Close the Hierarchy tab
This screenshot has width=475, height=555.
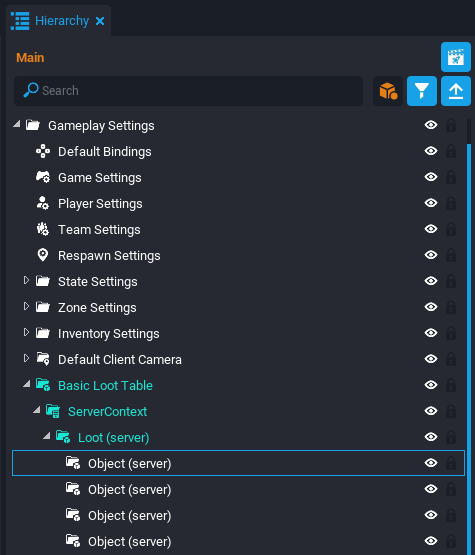(100, 21)
